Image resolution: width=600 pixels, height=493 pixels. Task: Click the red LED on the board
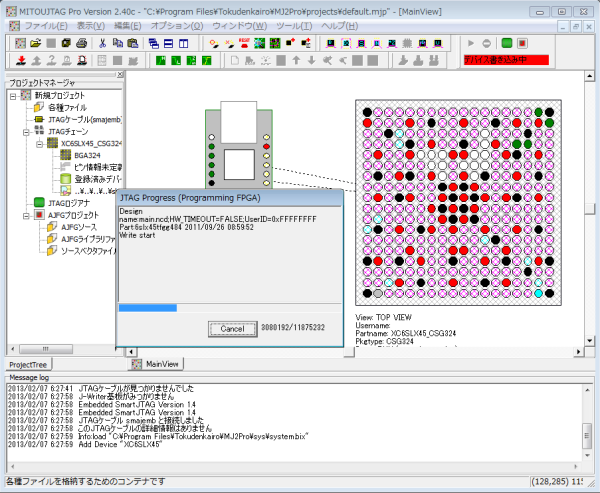click(x=267, y=145)
